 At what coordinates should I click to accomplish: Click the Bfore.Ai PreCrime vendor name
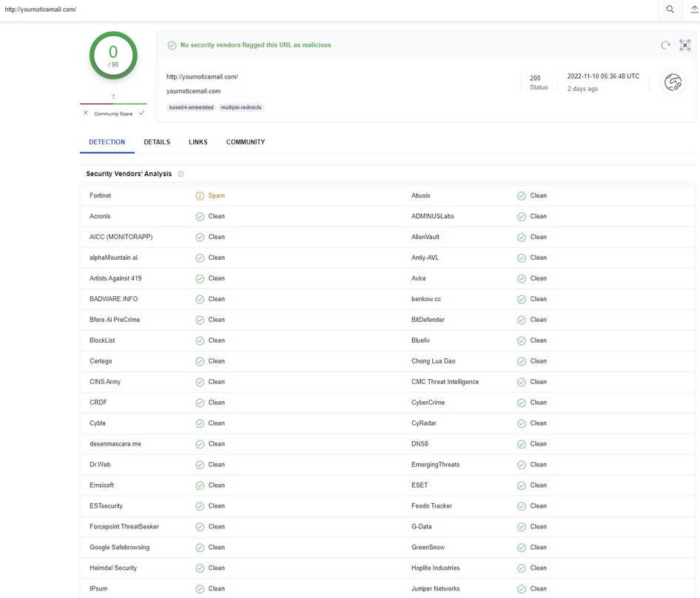[115, 320]
